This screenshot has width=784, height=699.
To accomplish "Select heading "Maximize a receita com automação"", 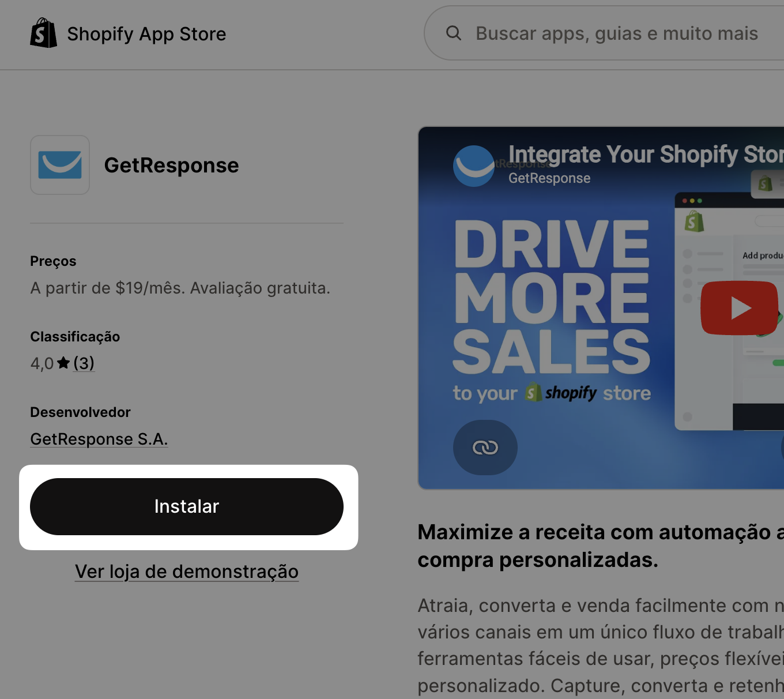I will 601,546.
